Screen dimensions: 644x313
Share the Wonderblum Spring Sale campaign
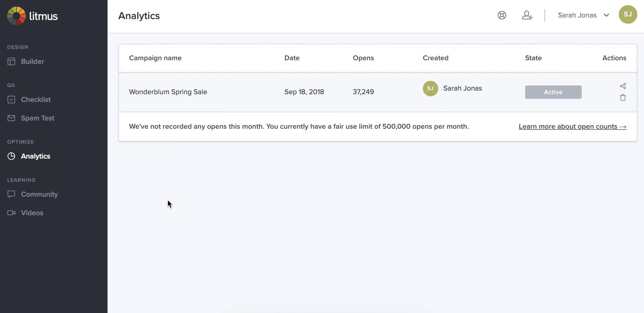(623, 86)
